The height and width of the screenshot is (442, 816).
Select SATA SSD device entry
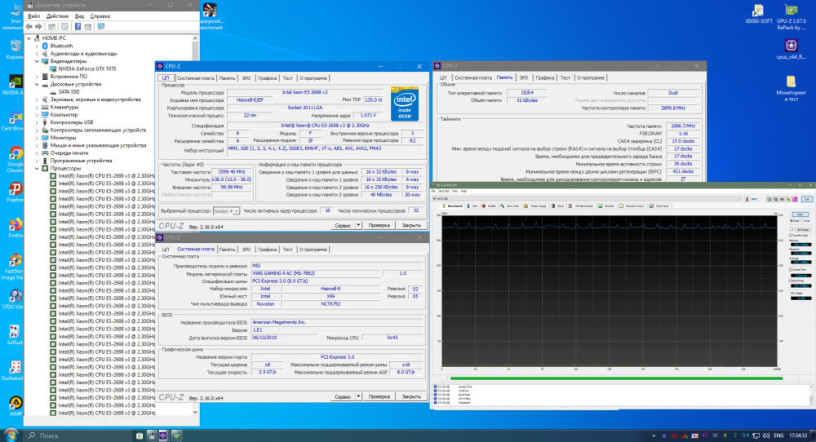click(65, 92)
